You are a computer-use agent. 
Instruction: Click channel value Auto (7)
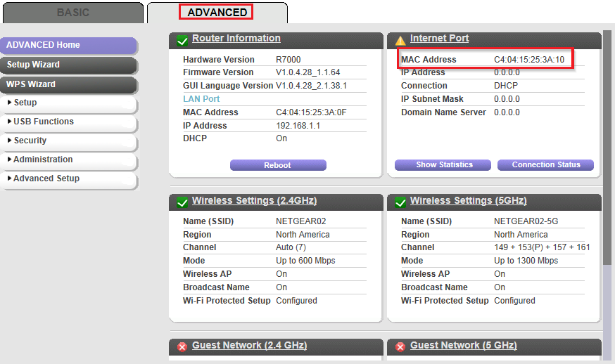click(291, 247)
